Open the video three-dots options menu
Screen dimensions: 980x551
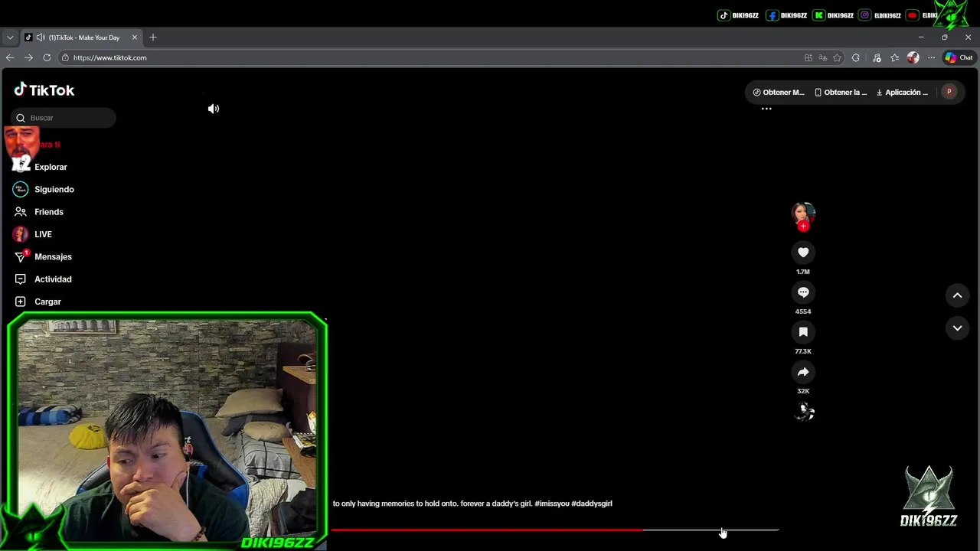(x=766, y=109)
